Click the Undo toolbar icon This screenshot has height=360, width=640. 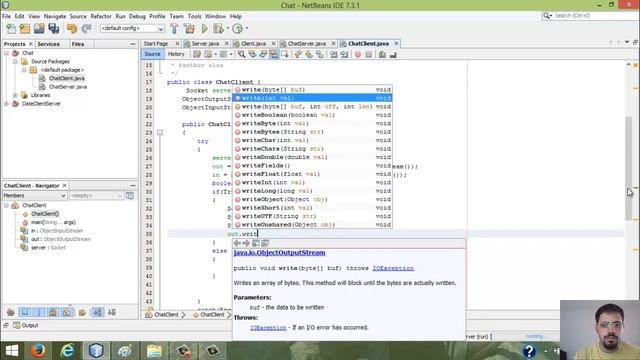pyautogui.click(x=72, y=29)
